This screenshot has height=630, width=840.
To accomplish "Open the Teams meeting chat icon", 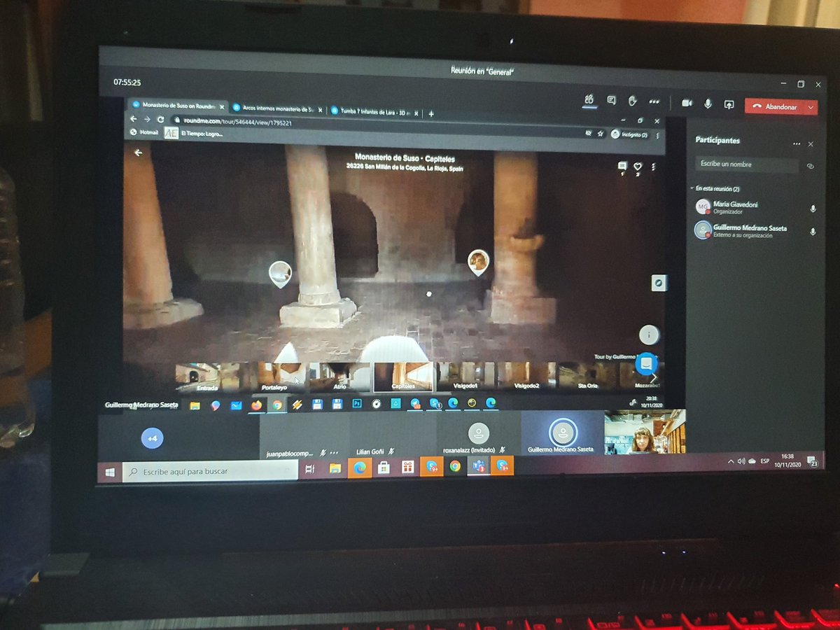I will (612, 101).
